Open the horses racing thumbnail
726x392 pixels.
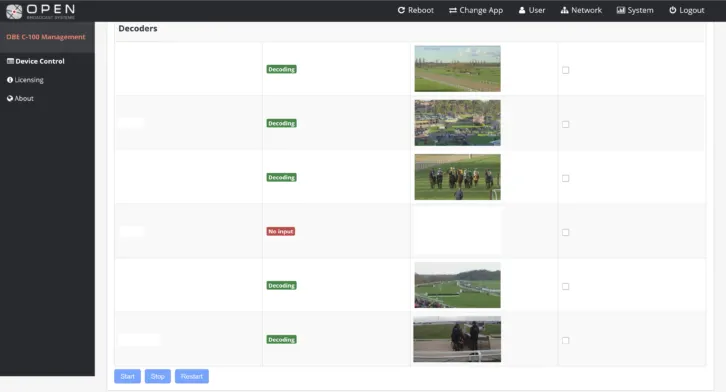[457, 177]
